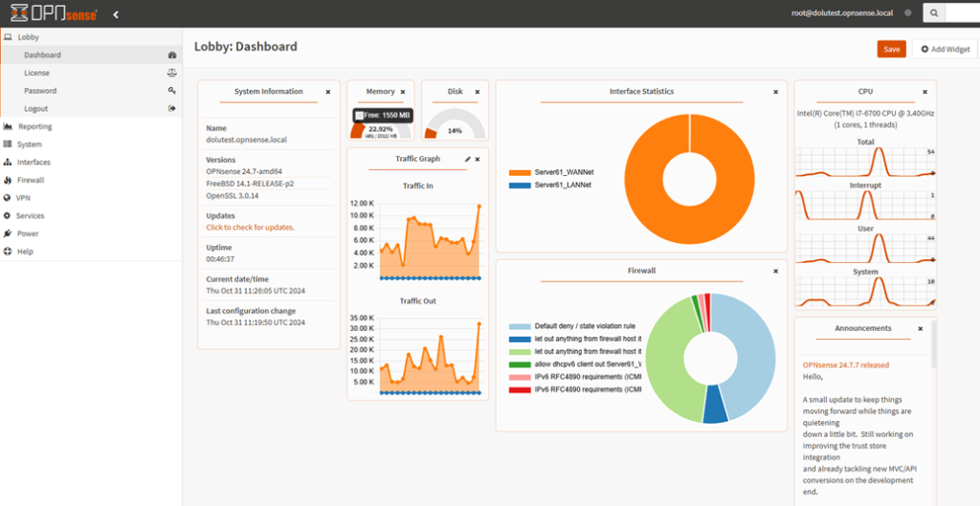Viewport: 980px width, 506px height.
Task: Expand the VPN menu section
Action: (x=91, y=197)
